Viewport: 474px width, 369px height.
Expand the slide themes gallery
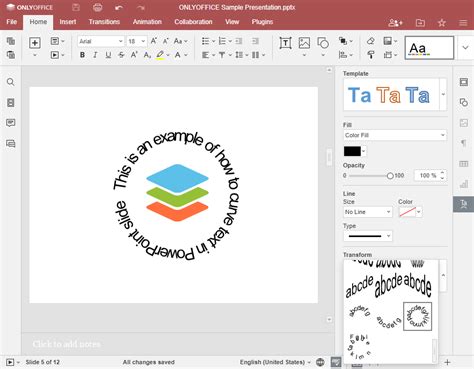(x=465, y=48)
